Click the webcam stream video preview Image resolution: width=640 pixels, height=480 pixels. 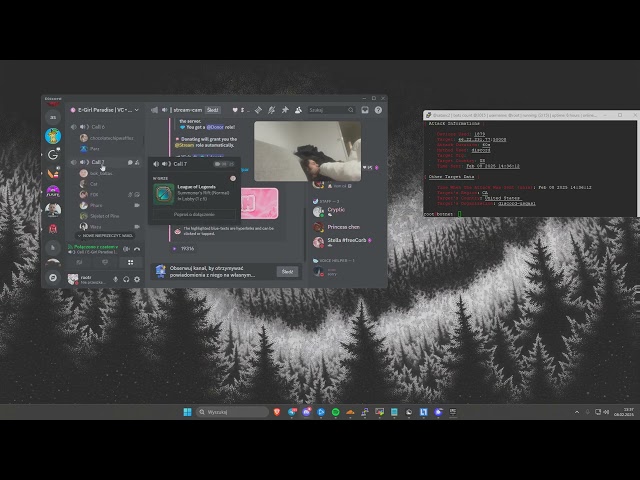[307, 151]
